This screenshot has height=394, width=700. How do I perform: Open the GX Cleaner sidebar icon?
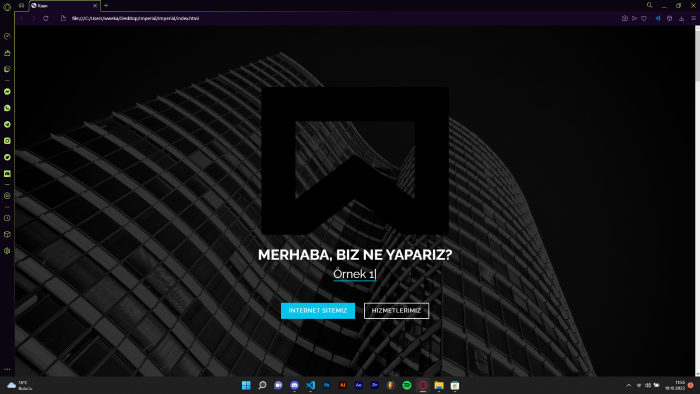click(7, 53)
